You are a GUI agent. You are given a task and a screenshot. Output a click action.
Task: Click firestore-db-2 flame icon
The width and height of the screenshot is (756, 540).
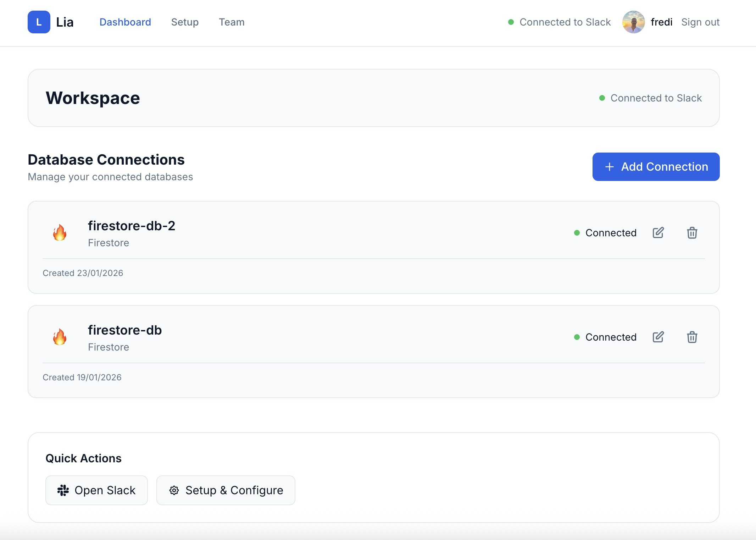(60, 233)
